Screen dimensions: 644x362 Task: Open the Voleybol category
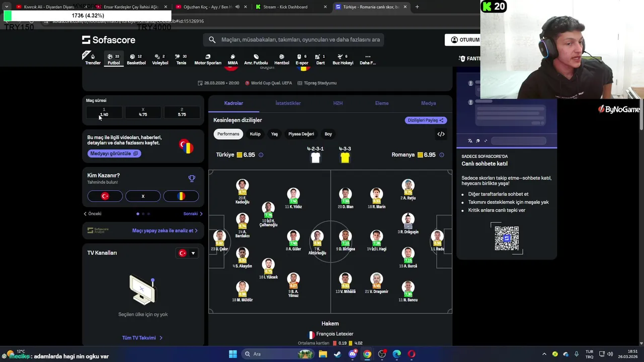(x=160, y=59)
